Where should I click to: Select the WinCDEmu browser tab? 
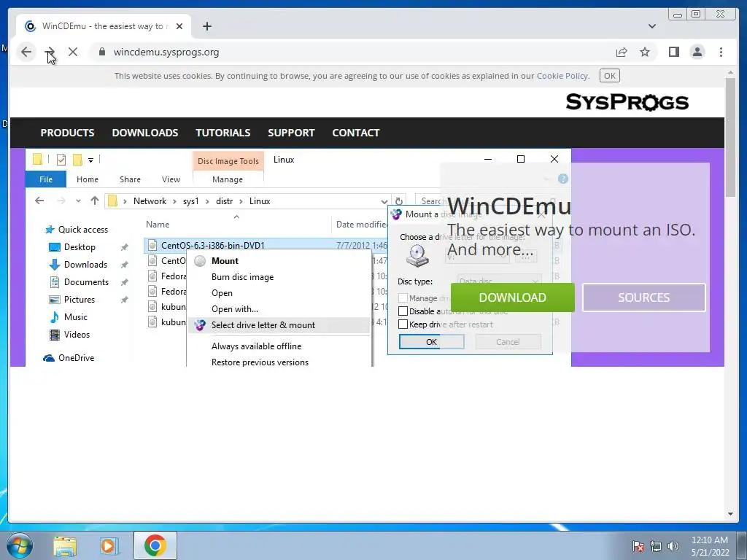coord(104,26)
